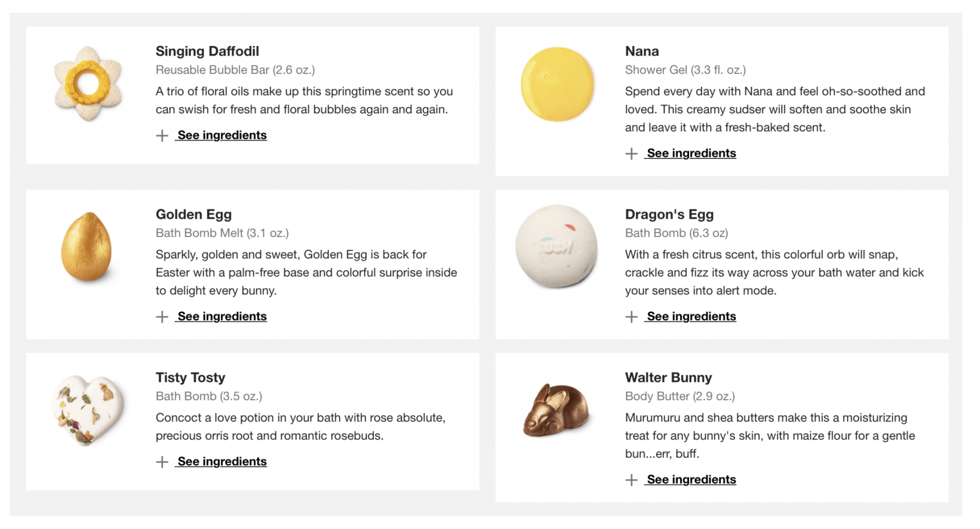
Task: Expand the ingredients list for Walter Bunny
Action: tap(690, 479)
